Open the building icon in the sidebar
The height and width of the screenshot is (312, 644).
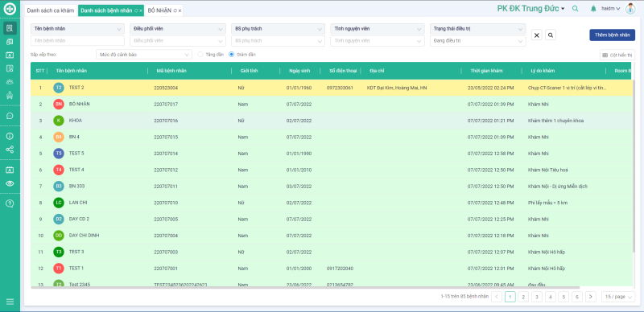pos(10,42)
